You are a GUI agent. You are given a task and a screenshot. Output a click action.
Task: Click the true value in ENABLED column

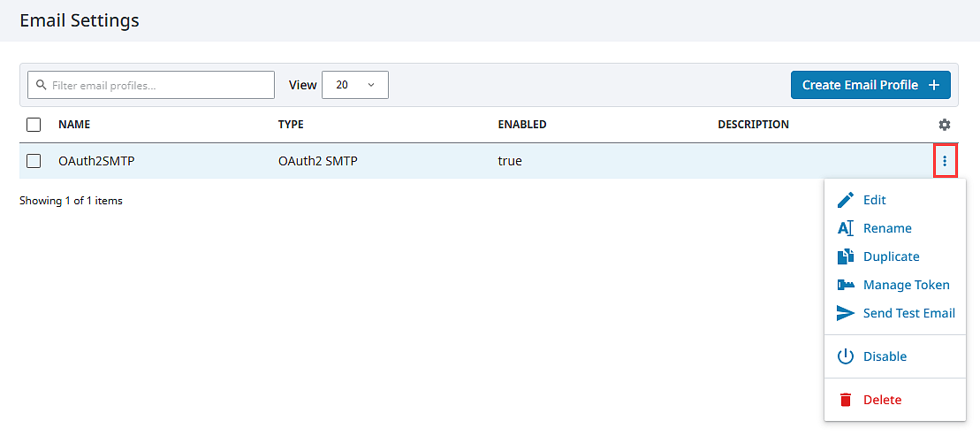tap(510, 161)
